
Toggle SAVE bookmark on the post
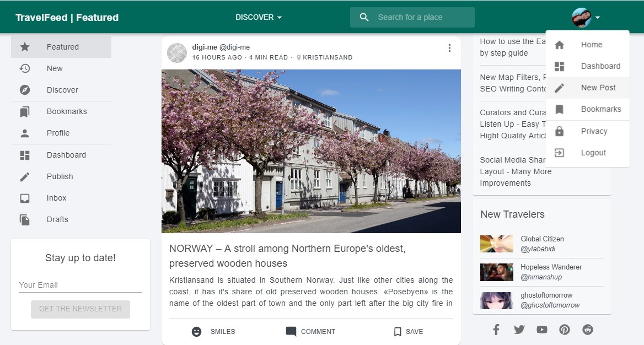pos(408,331)
